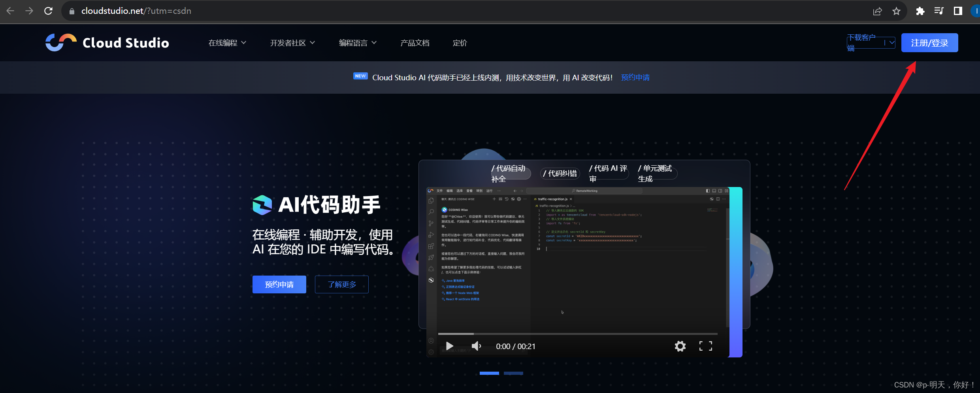Expand the 下载客户端 dropdown arrow
Screen dimensions: 980x393
click(892, 42)
